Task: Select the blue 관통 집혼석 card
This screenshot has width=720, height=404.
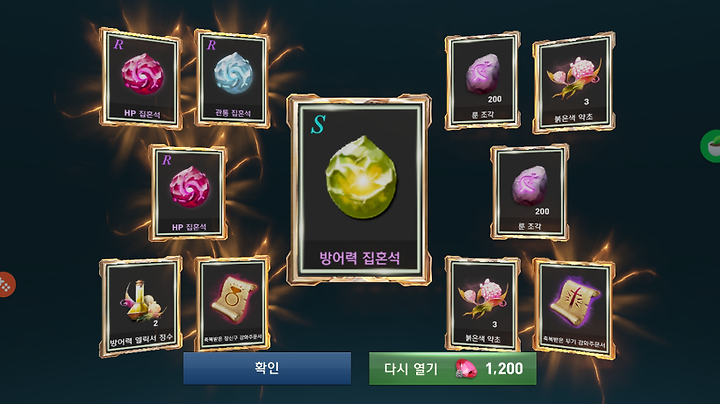Action: [x=231, y=78]
